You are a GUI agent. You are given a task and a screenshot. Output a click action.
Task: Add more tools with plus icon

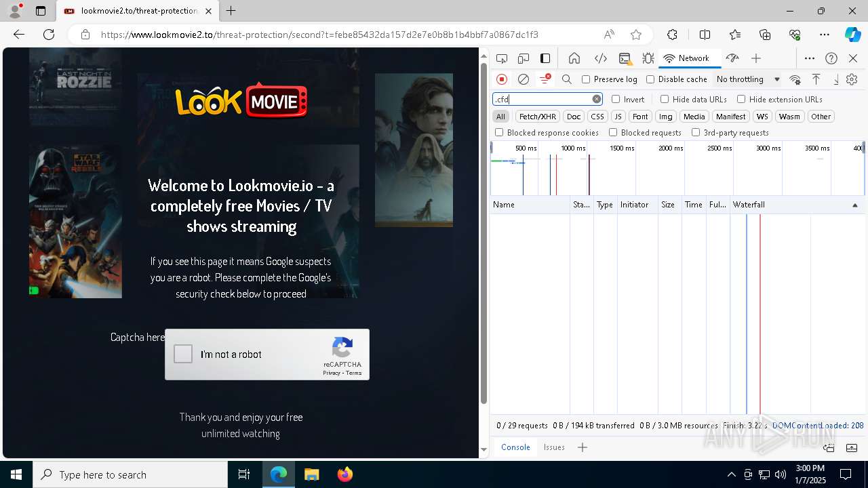pyautogui.click(x=756, y=58)
